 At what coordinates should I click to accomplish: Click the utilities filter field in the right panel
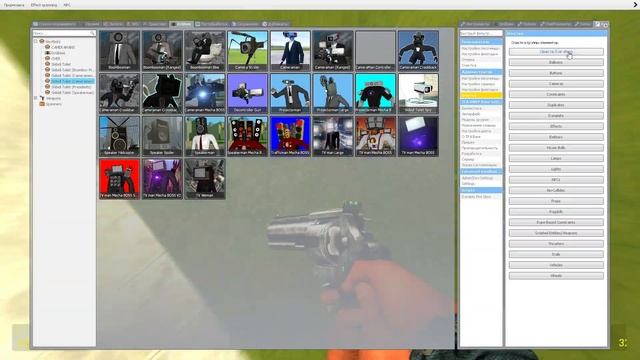click(x=481, y=33)
